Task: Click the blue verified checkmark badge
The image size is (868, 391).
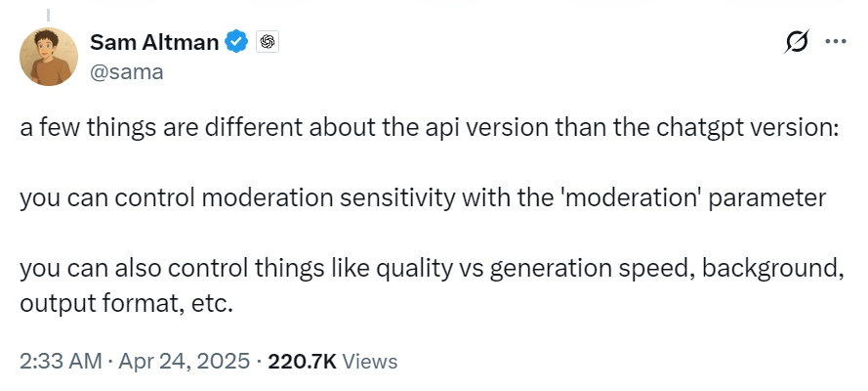Action: click(x=236, y=42)
